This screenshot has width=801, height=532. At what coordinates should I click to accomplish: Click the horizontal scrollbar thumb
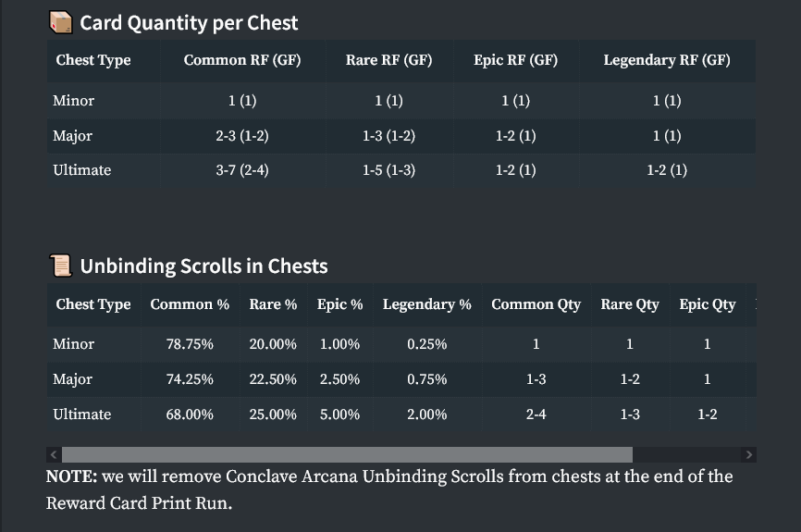click(x=347, y=454)
